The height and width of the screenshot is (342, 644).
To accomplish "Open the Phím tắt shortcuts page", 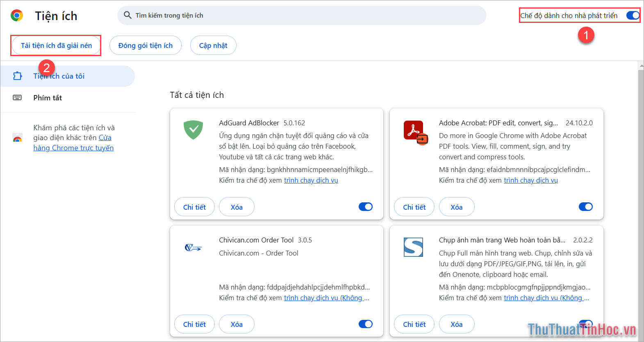I will (48, 97).
